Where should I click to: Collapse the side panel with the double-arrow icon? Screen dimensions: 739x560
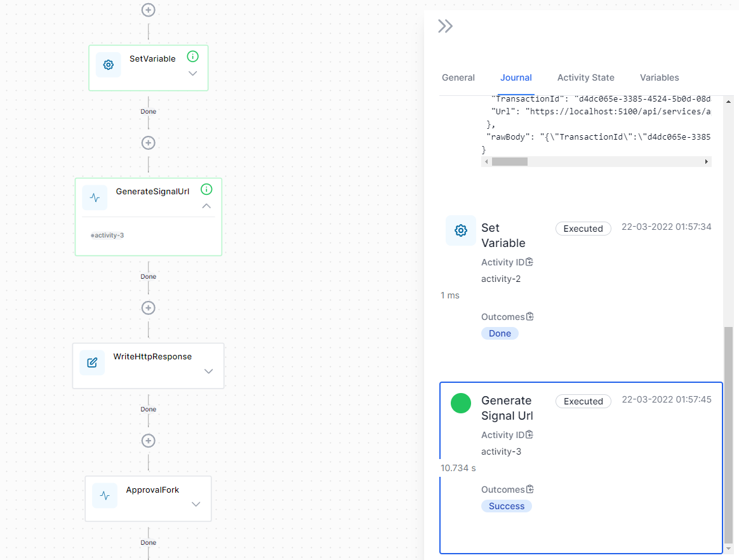(x=445, y=25)
